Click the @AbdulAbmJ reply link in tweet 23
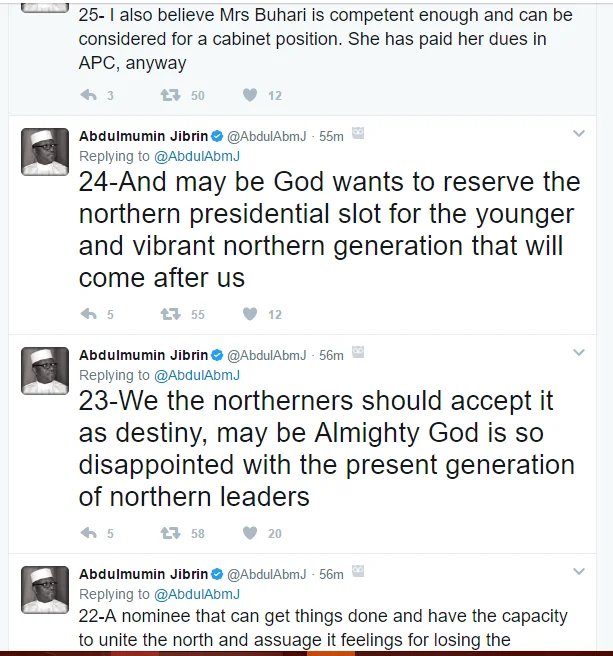613x656 pixels. [197, 375]
